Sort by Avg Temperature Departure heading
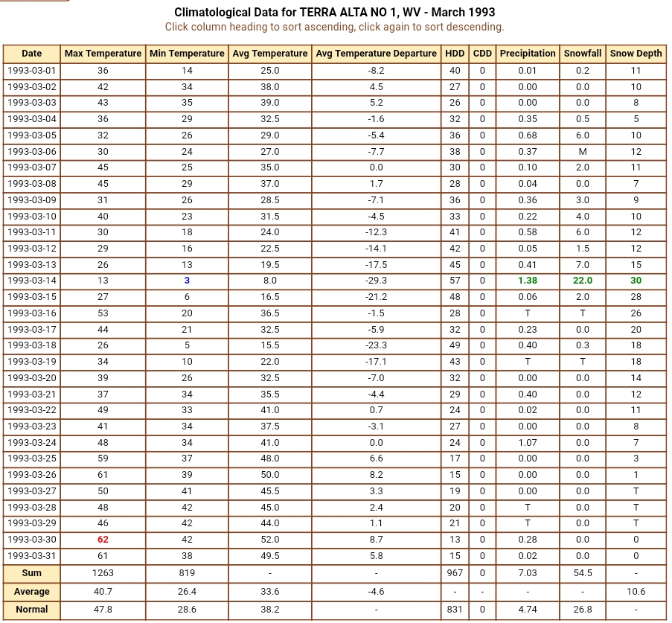Screen dimensions: 672x623 click(376, 54)
